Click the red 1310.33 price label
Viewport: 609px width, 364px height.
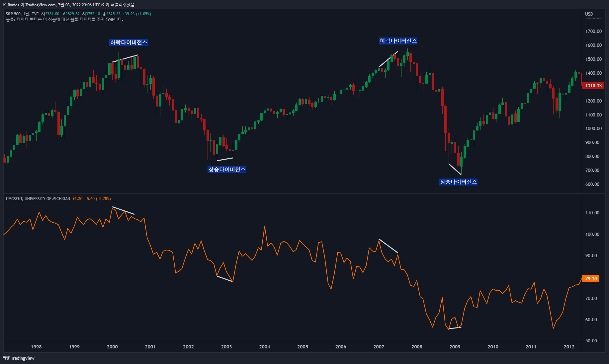coord(593,86)
